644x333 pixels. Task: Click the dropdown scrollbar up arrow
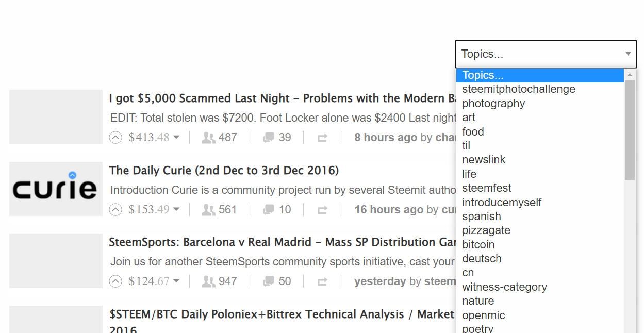630,75
